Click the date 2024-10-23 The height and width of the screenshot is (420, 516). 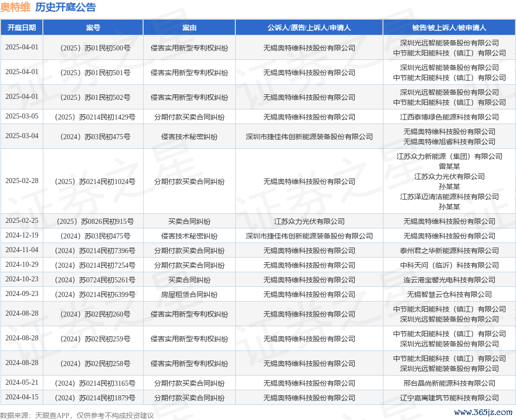22,279
